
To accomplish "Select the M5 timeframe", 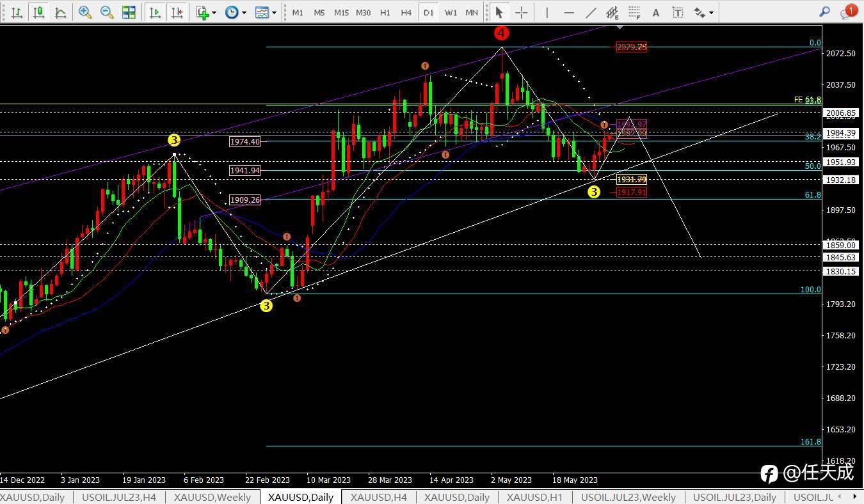I will [x=319, y=12].
